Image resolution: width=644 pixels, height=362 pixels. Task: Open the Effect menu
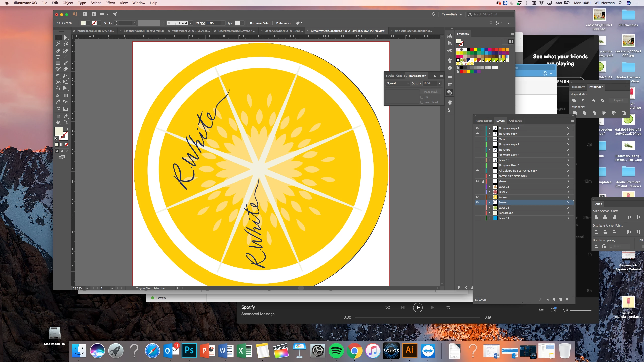(110, 3)
